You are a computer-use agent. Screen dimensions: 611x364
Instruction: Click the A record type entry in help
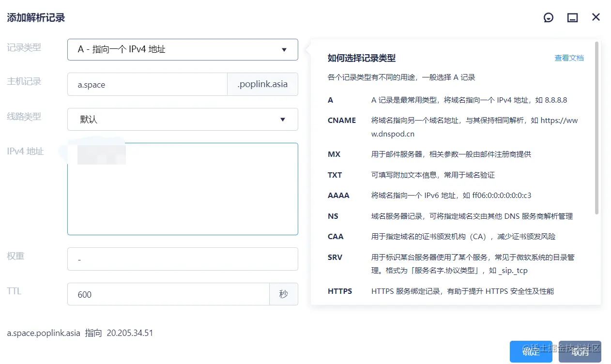click(x=331, y=100)
